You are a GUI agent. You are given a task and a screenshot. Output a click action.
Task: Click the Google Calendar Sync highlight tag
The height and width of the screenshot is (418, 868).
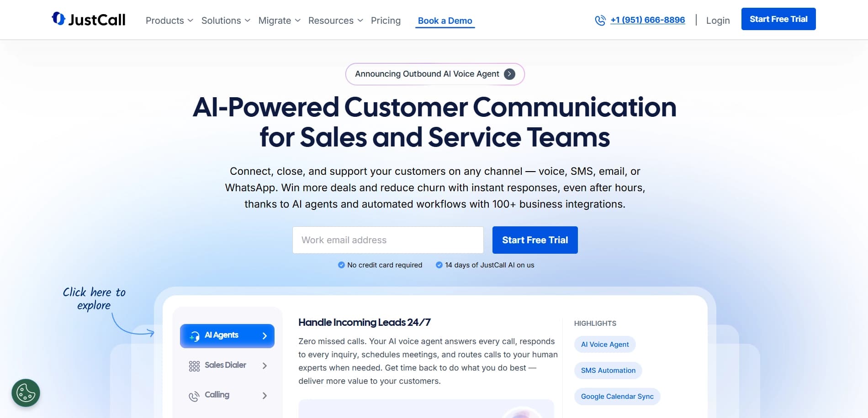coord(617,397)
